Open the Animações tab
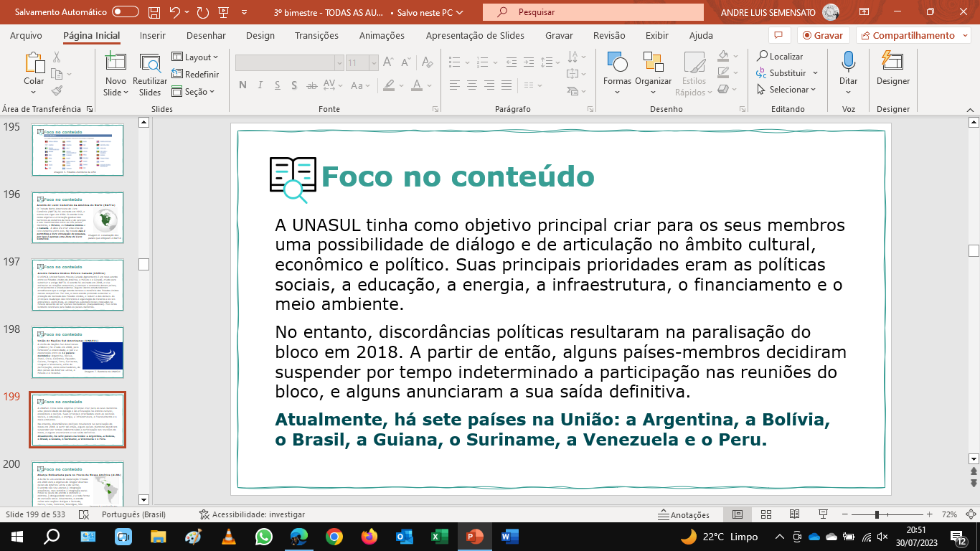Viewport: 980px width, 551px height. point(382,35)
